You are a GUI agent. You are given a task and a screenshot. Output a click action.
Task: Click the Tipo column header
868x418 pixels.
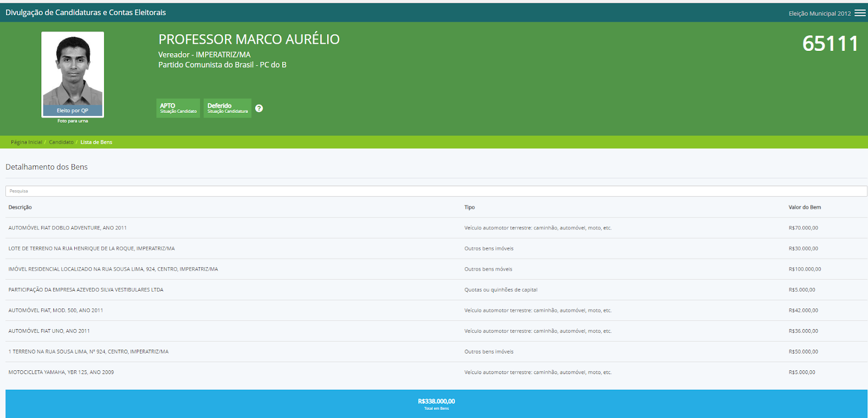470,207
